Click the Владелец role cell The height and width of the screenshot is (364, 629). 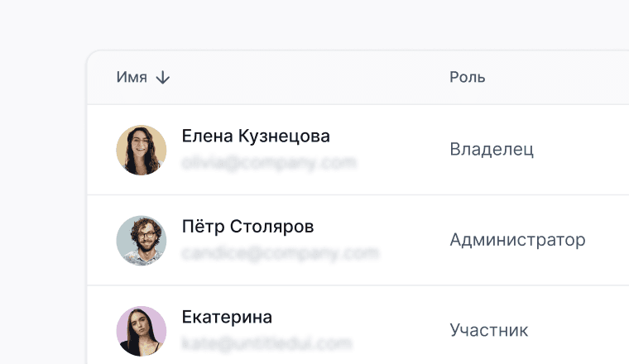pyautogui.click(x=492, y=150)
